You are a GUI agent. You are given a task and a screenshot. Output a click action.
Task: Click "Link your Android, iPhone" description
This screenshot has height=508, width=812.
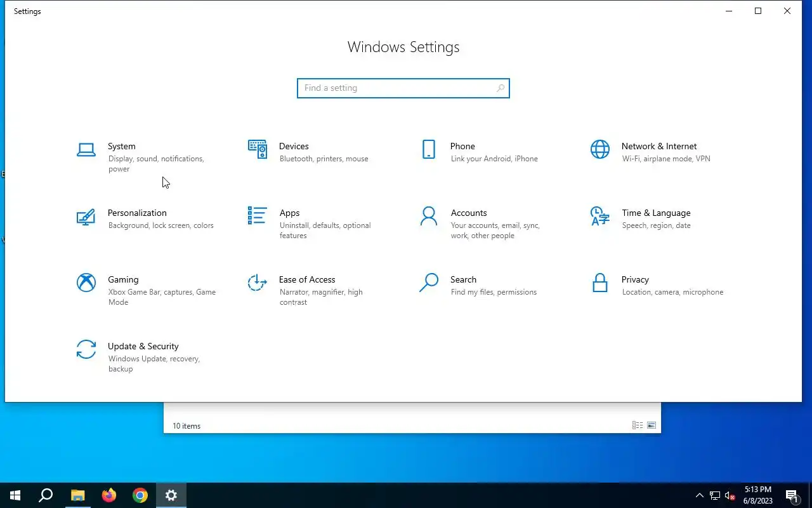pyautogui.click(x=494, y=159)
